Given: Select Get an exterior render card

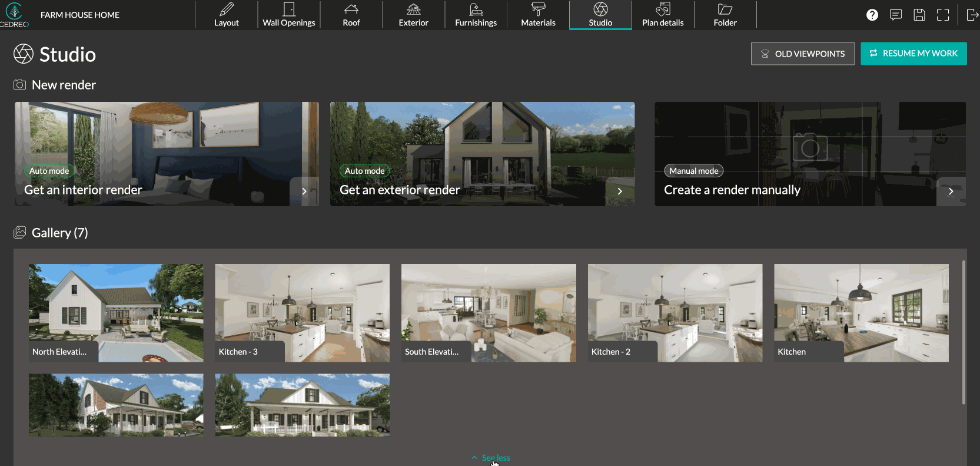Looking at the screenshot, I should [x=482, y=154].
